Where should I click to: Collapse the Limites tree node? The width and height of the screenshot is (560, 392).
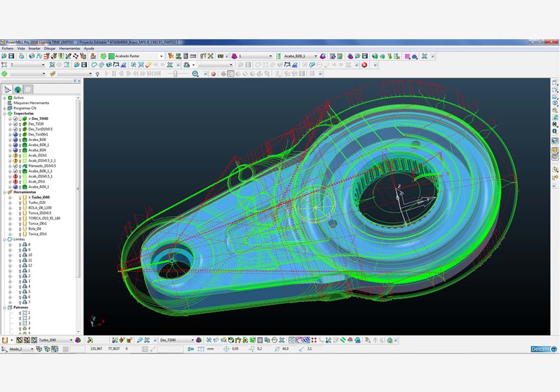click(4, 239)
